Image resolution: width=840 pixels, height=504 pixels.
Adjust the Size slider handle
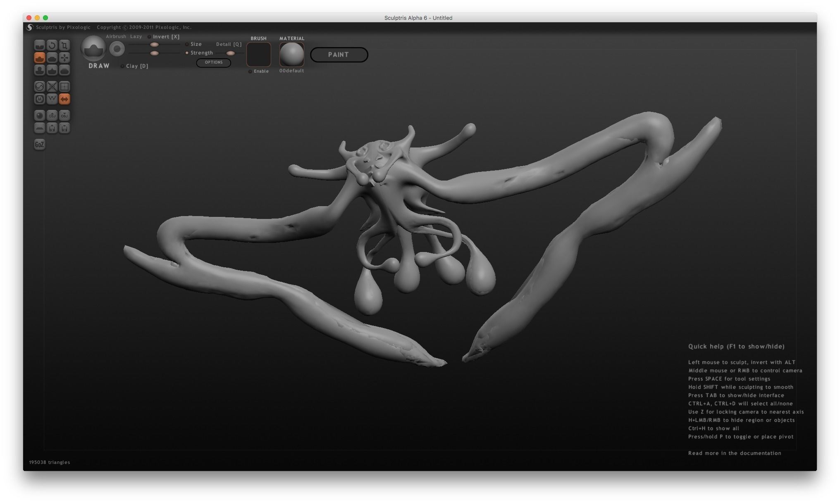coord(154,45)
